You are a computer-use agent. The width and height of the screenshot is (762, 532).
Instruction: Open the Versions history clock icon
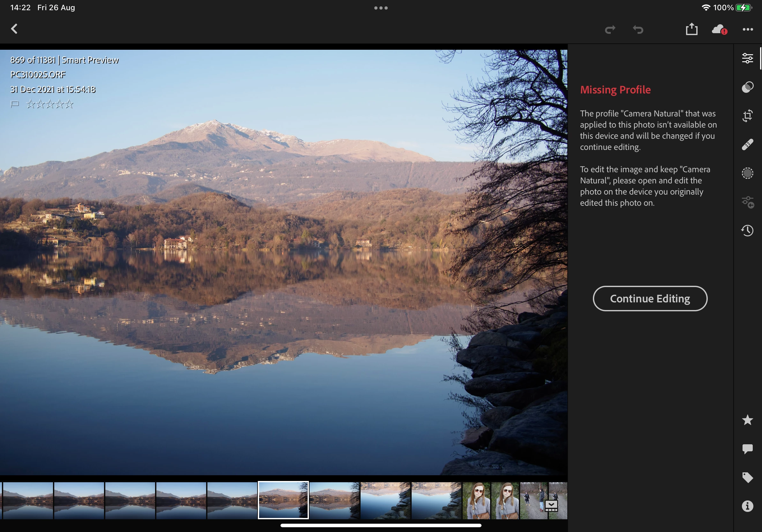[747, 231]
